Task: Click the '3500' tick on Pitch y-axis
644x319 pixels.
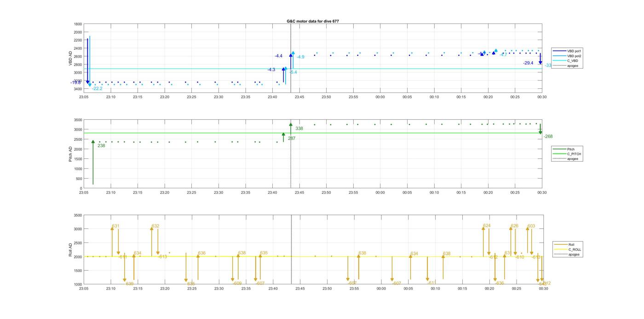Action: (78, 120)
